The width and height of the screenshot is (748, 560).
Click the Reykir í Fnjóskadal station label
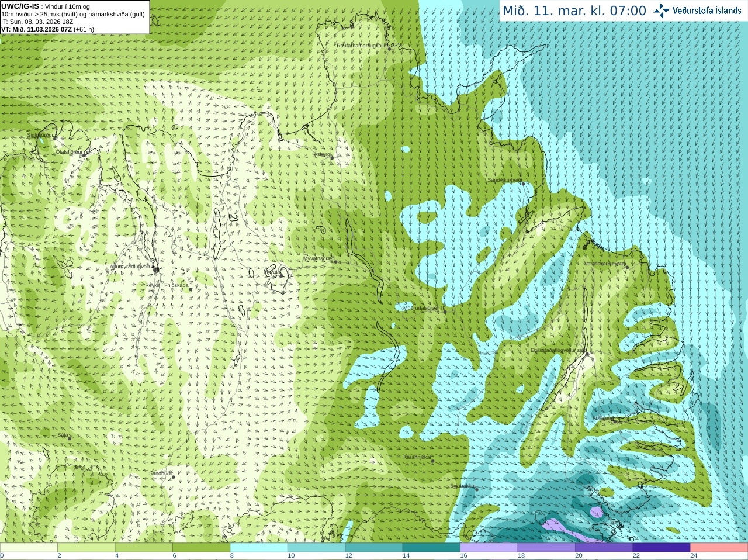tap(167, 285)
